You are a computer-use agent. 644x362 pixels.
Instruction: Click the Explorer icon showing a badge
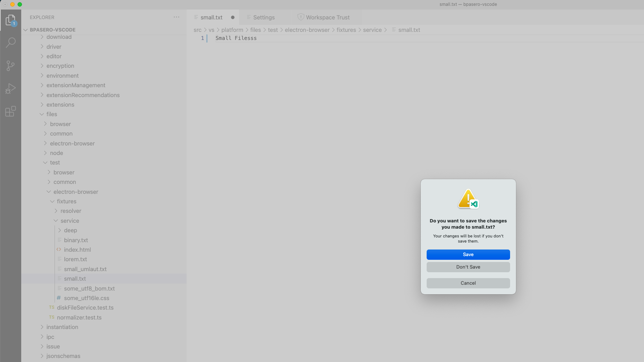(10, 20)
